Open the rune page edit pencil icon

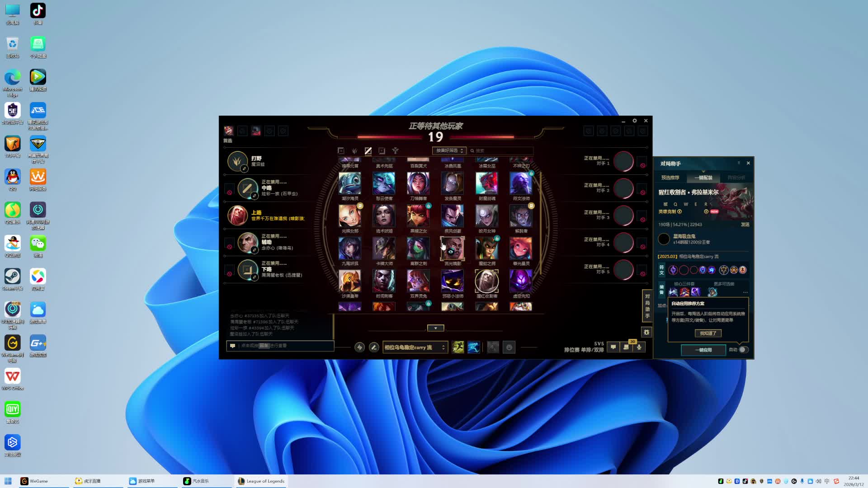[x=373, y=347]
